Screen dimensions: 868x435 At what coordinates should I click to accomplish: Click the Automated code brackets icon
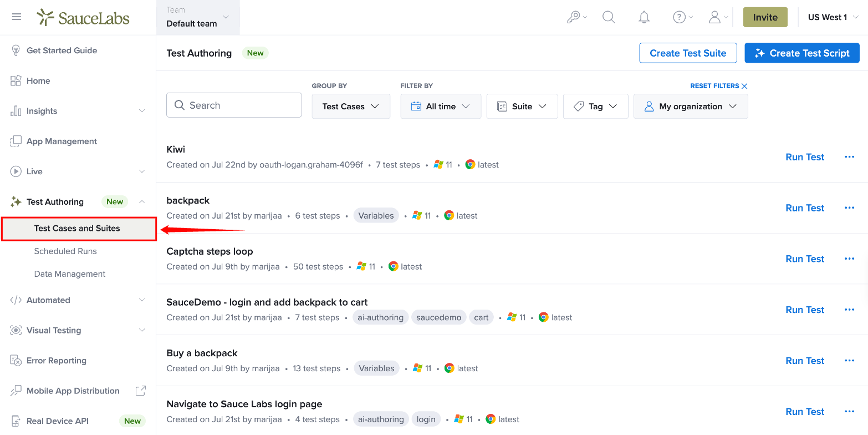tap(16, 300)
